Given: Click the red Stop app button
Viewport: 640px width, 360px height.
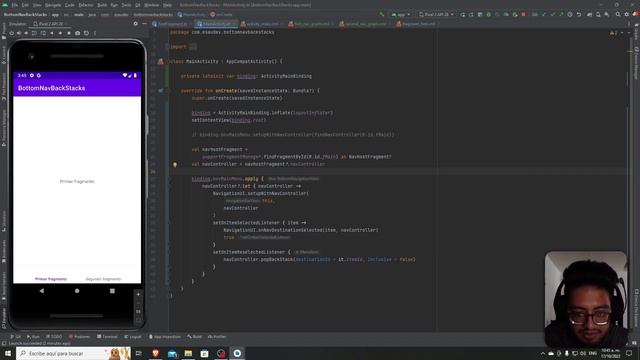Looking at the screenshot, I should 523,14.
